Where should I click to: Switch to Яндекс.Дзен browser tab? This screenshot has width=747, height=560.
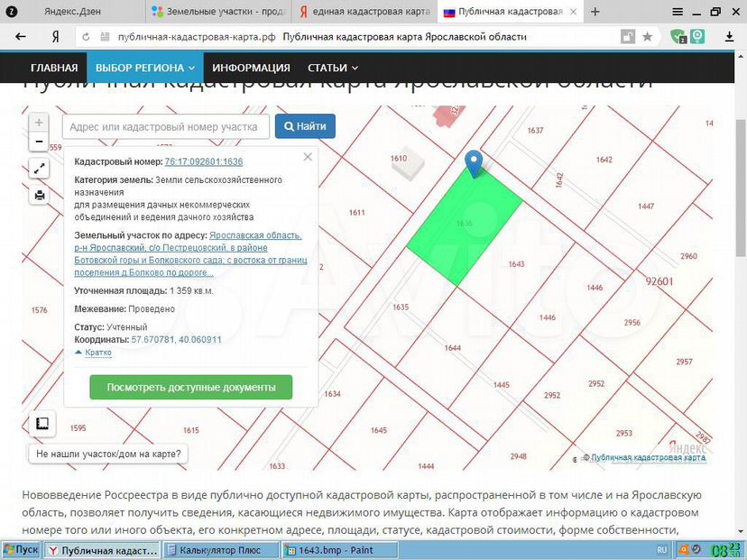point(72,12)
